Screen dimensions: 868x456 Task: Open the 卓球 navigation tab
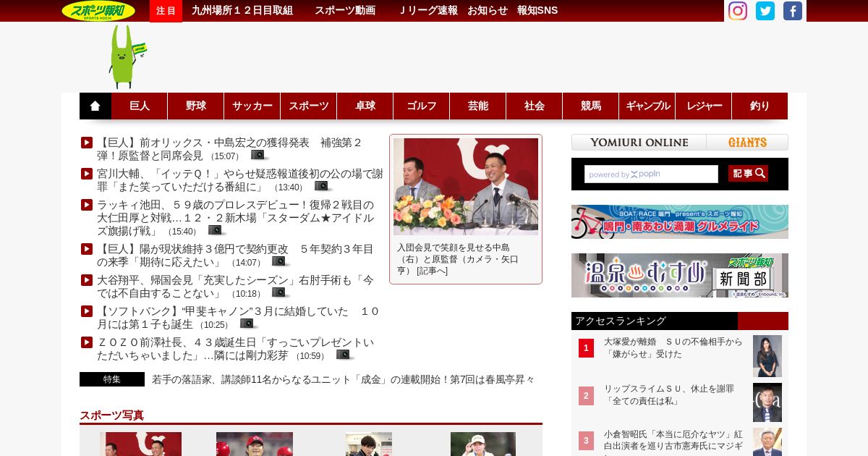pyautogui.click(x=365, y=106)
